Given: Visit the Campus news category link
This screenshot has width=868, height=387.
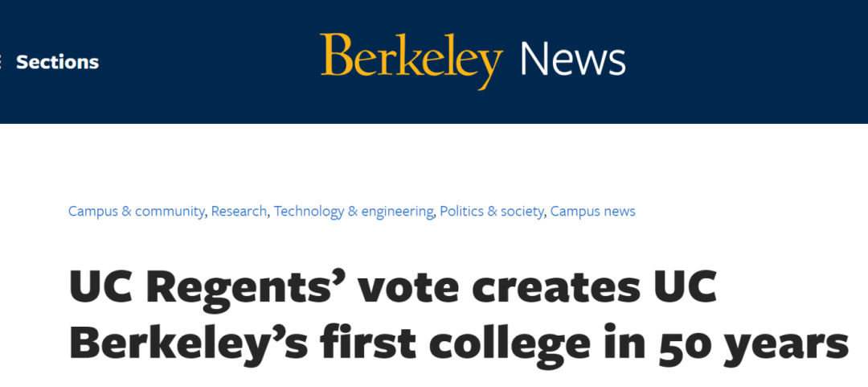Looking at the screenshot, I should [592, 212].
